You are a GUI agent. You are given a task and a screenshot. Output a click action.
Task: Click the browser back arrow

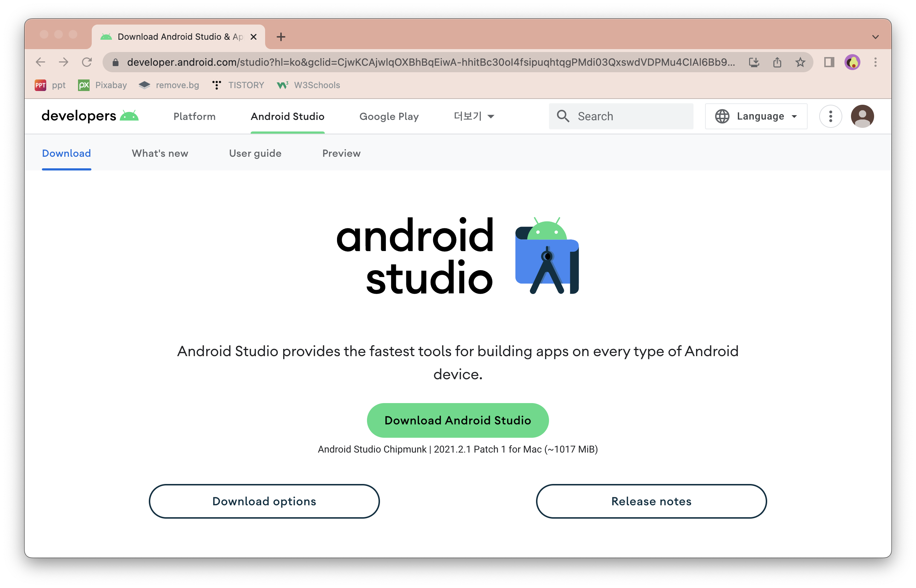40,62
